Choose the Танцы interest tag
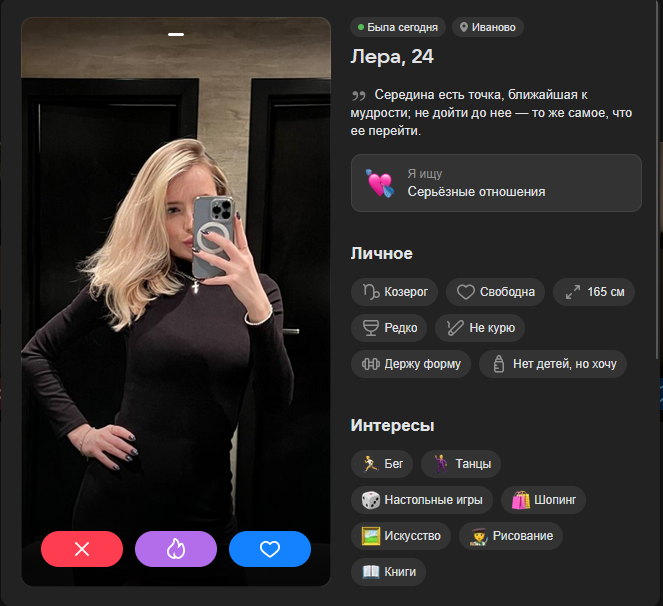The image size is (663, 606). click(461, 464)
